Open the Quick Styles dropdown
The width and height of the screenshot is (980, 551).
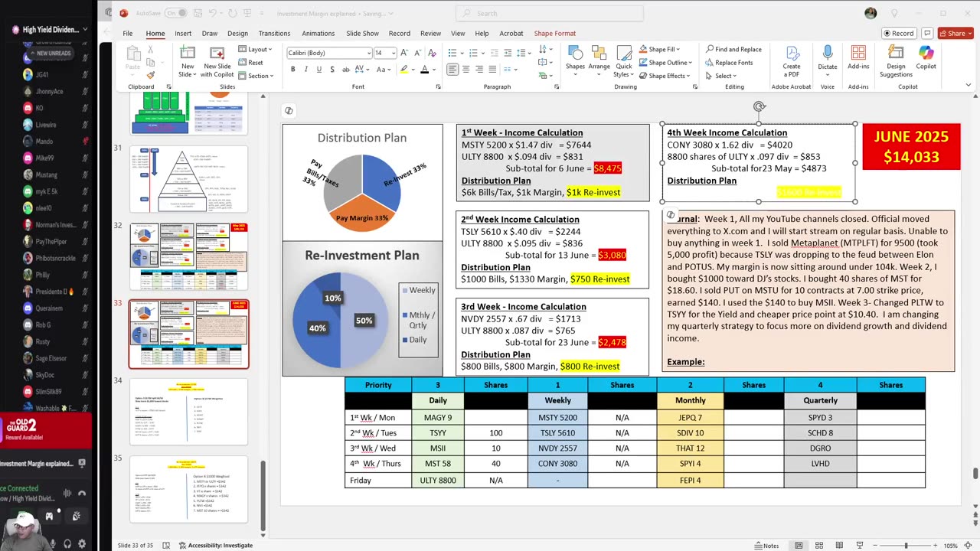point(624,61)
